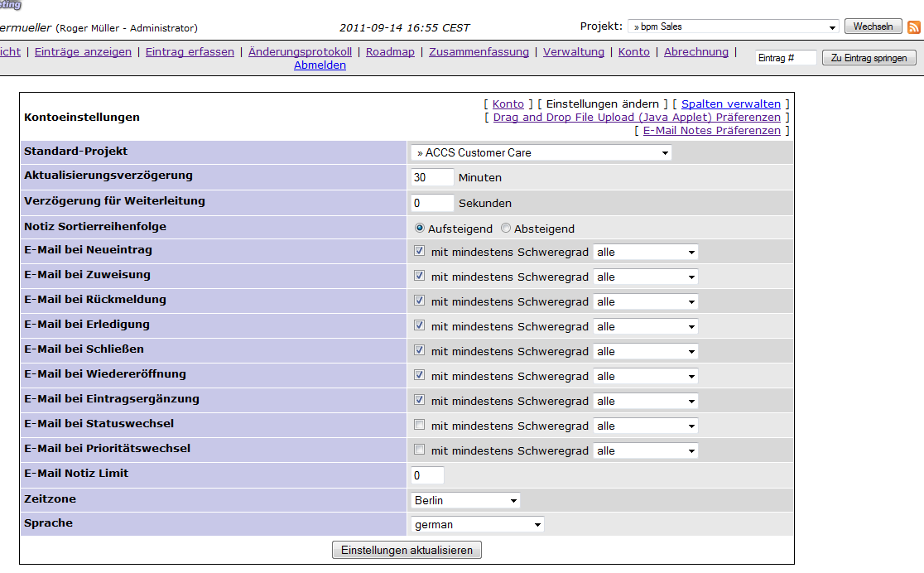Screen dimensions: 924x573
Task: Select the Absteigend radio button
Action: (x=506, y=228)
